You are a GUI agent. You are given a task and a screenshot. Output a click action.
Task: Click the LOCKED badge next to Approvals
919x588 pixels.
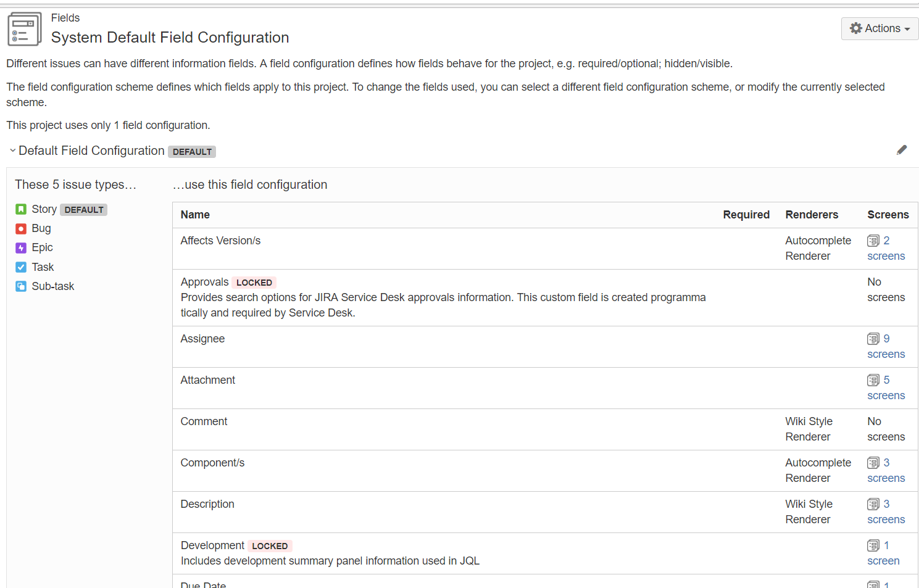coord(254,283)
